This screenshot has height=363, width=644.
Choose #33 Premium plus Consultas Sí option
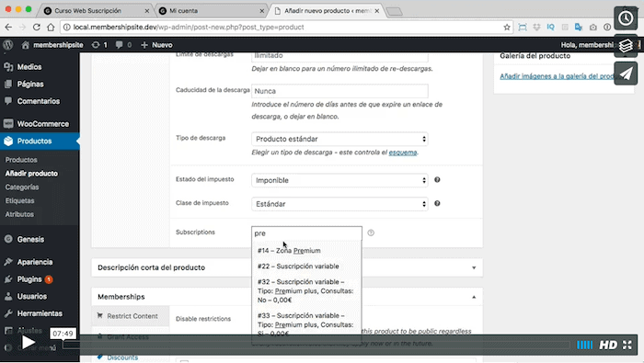click(x=306, y=324)
